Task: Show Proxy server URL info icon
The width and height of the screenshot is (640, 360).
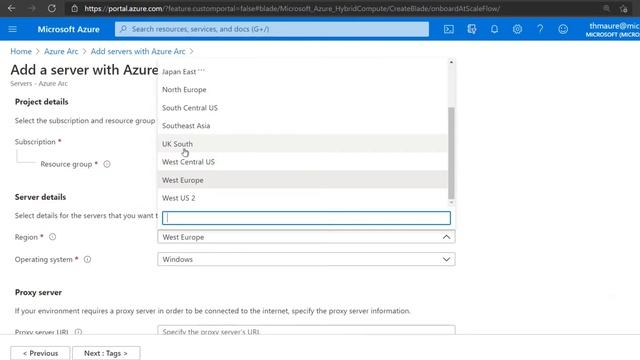Action: tap(78, 332)
